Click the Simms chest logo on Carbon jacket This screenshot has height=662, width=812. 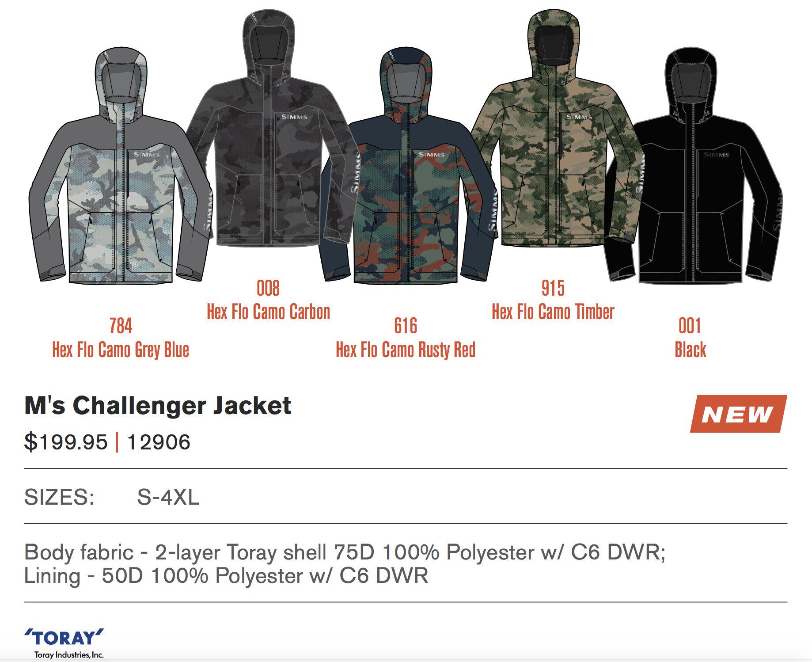[x=294, y=117]
